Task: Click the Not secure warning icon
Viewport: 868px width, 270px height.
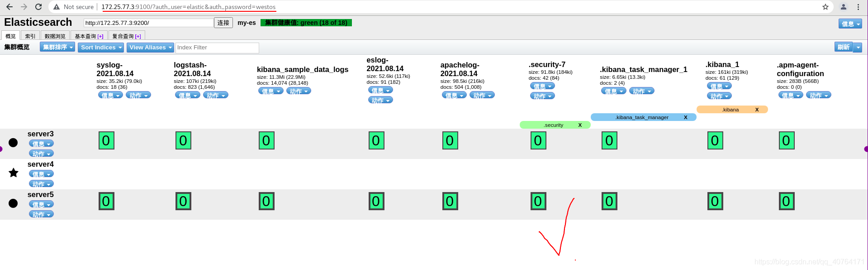Action: (57, 7)
